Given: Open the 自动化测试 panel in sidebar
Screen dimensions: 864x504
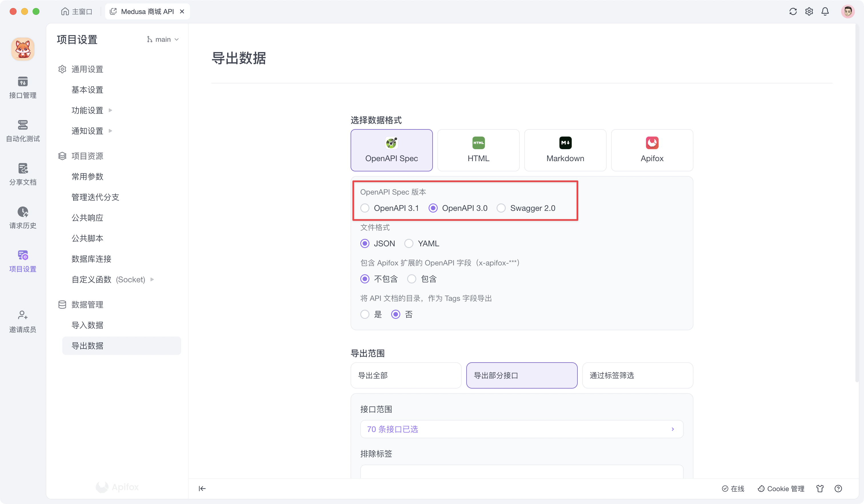Looking at the screenshot, I should click(x=23, y=131).
